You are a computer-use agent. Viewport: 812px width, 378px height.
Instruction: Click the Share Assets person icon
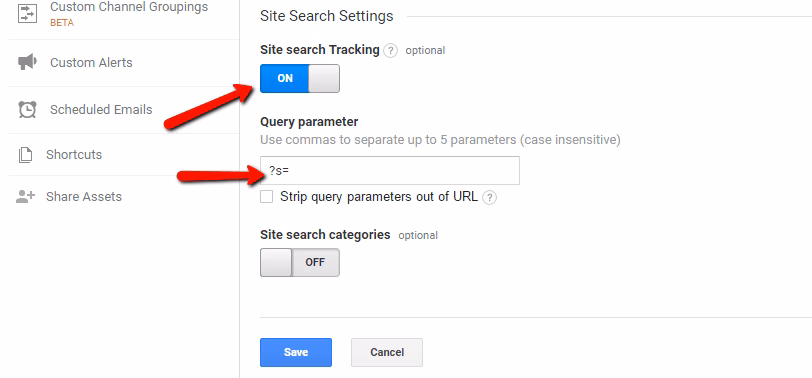25,197
